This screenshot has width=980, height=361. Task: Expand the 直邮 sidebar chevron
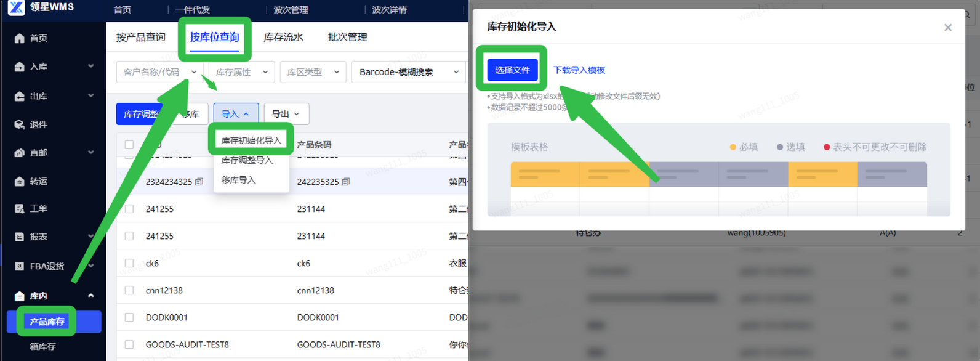point(91,152)
